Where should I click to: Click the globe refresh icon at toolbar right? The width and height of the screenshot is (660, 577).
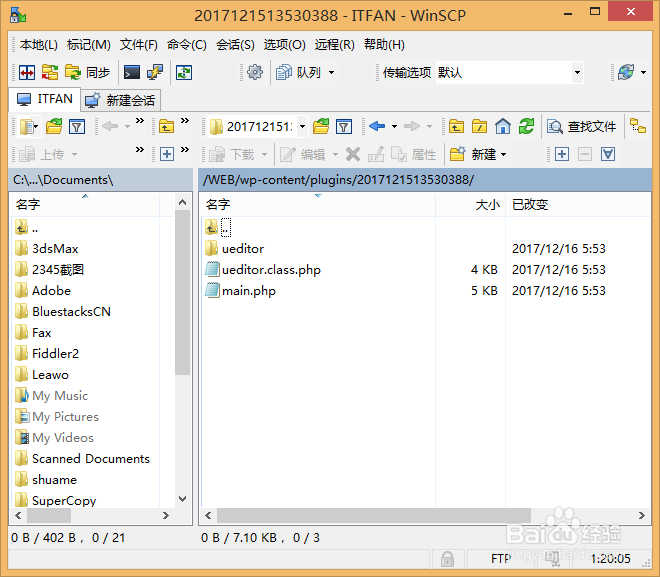pos(626,72)
